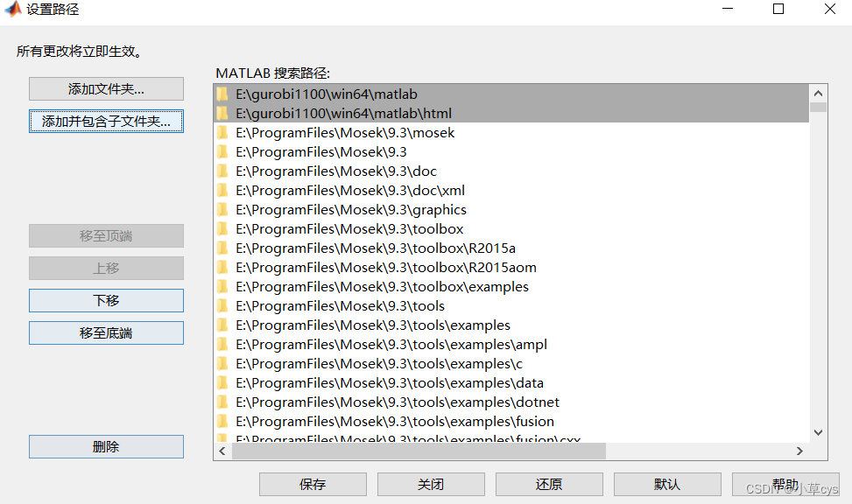Click 添加并包含子文件夹 to add with subfolders

point(106,121)
